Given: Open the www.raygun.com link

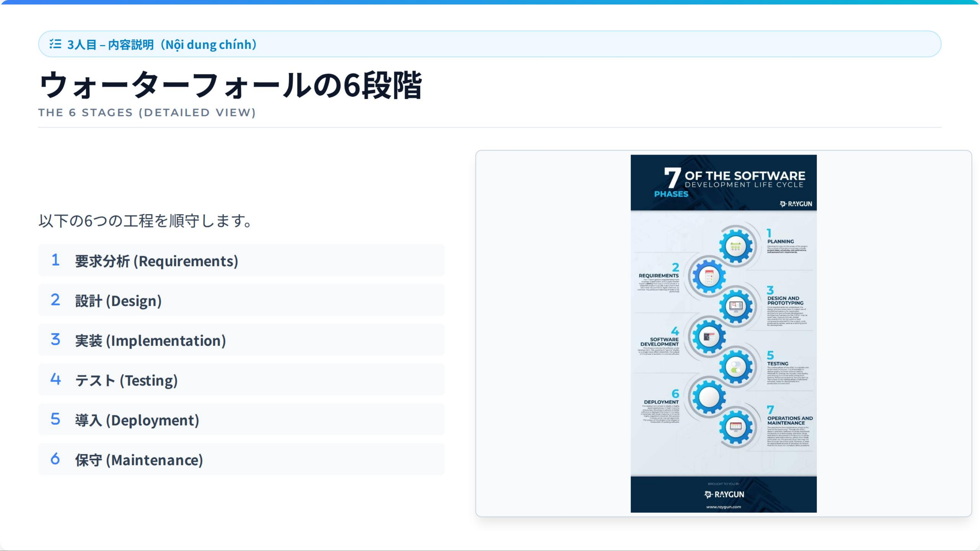Looking at the screenshot, I should [x=724, y=507].
